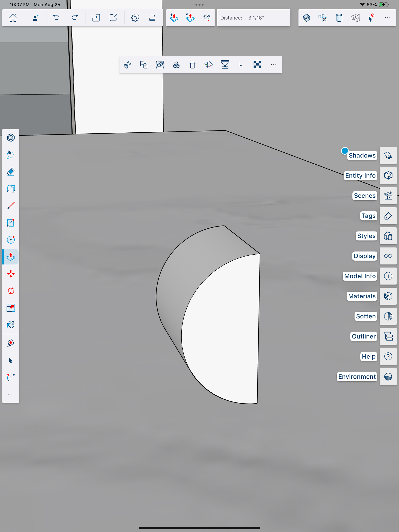This screenshot has width=399, height=532.
Task: Tap the Undo arrow button
Action: pyautogui.click(x=56, y=18)
